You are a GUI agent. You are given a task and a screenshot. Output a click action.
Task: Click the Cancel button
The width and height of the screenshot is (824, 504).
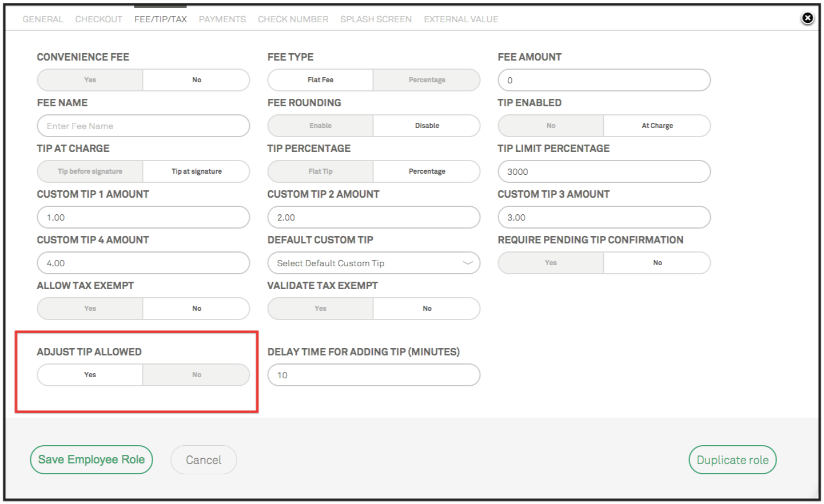coord(204,459)
